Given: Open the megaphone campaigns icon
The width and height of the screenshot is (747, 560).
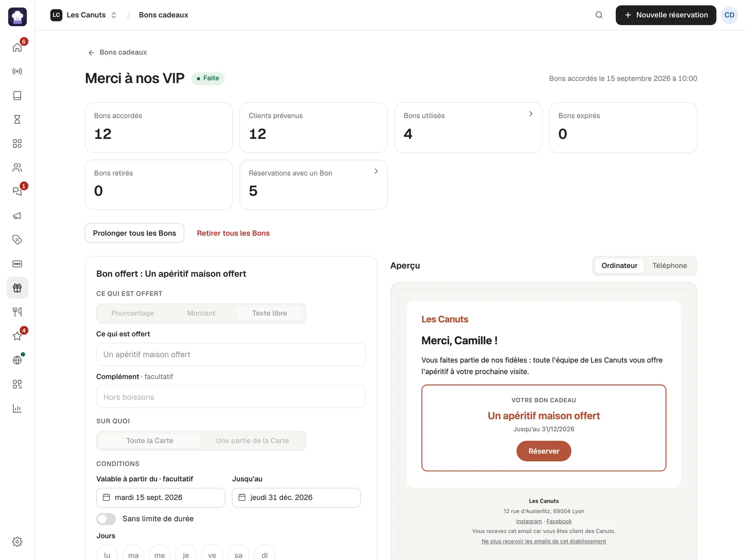Looking at the screenshot, I should coord(17,216).
